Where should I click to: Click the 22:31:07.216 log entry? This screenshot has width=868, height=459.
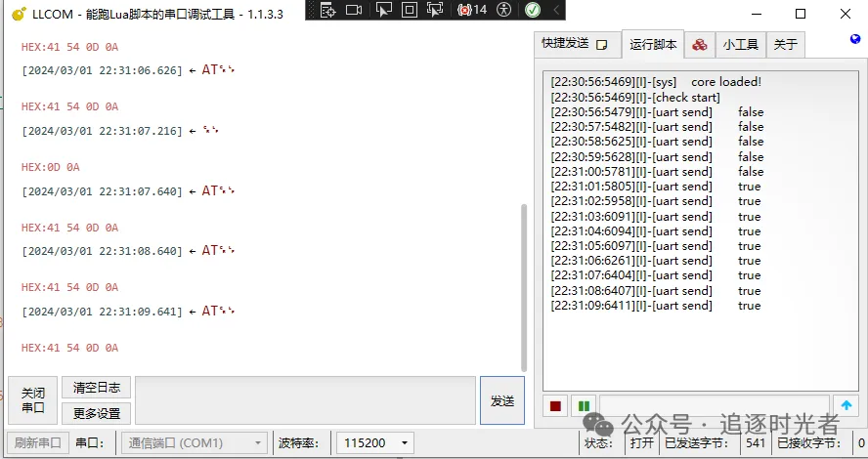119,131
